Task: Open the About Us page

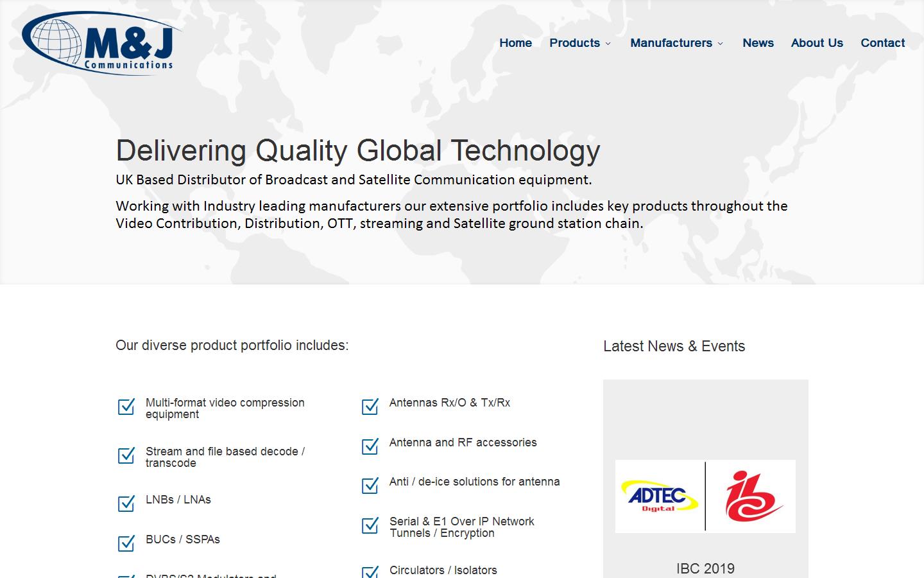Action: pos(817,43)
